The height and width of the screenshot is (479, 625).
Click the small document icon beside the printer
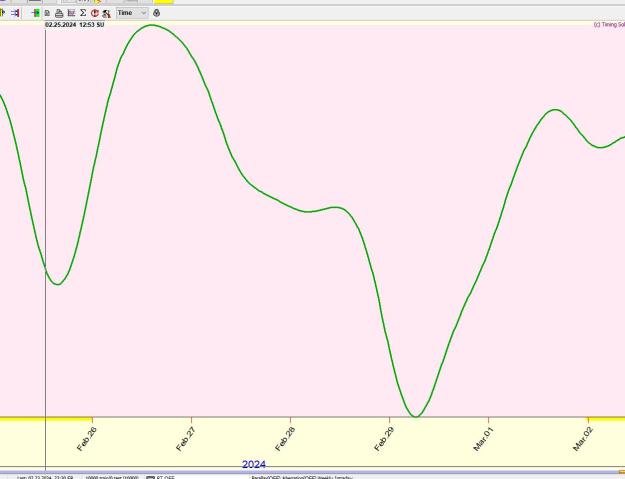pos(47,14)
